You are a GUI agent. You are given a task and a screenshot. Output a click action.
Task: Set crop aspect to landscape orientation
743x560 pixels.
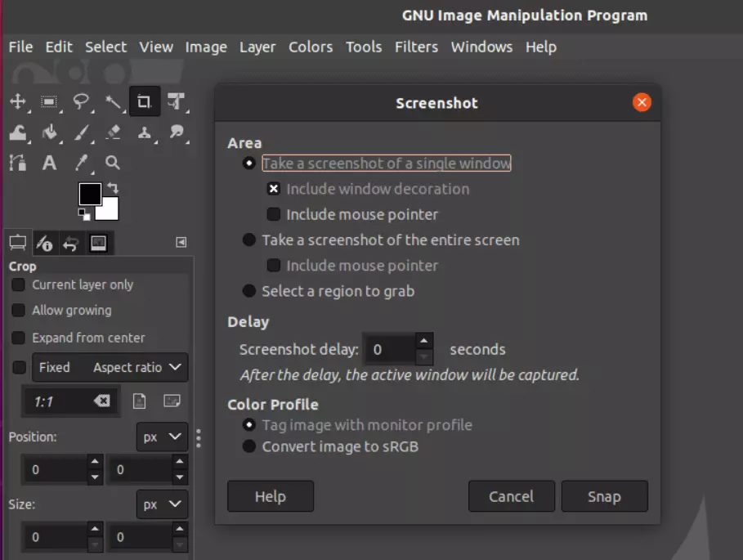click(172, 401)
